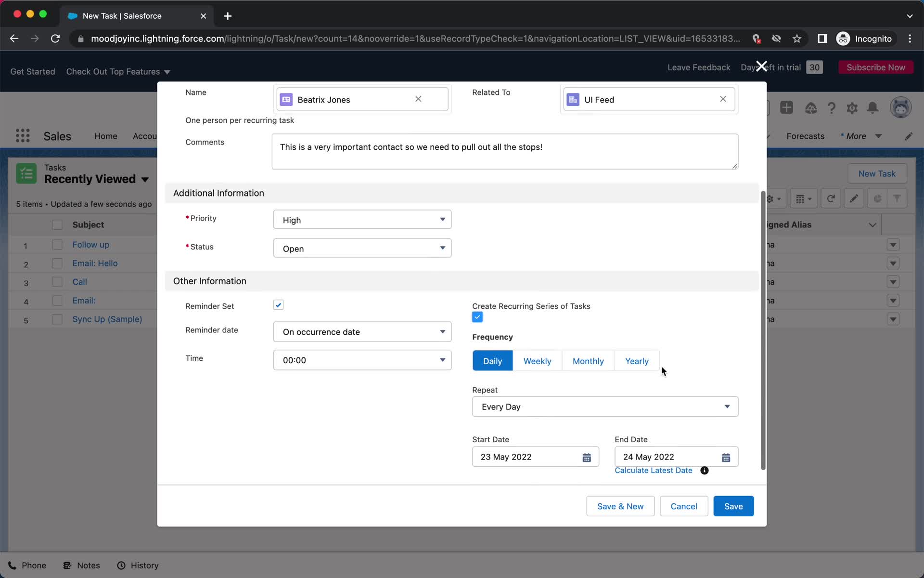Open the user profile avatar
Image resolution: width=924 pixels, height=578 pixels.
[900, 107]
